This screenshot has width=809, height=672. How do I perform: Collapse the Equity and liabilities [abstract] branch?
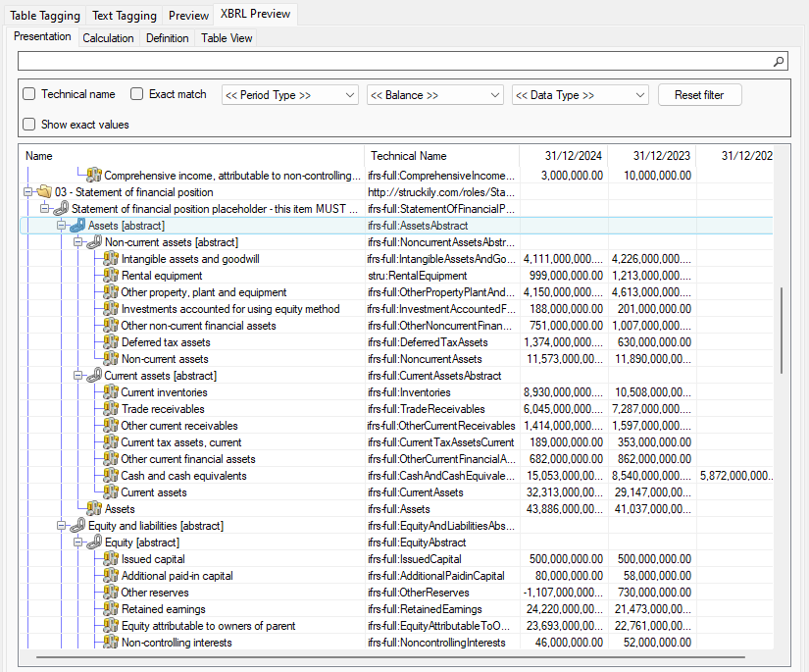pyautogui.click(x=61, y=526)
